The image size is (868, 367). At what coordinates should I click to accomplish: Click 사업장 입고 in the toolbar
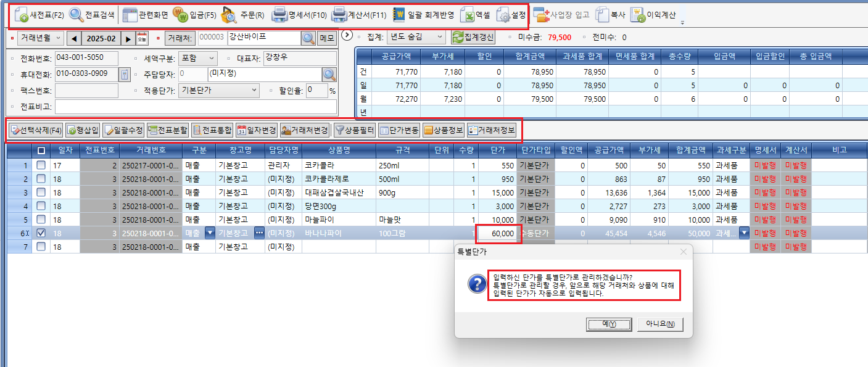pyautogui.click(x=561, y=14)
